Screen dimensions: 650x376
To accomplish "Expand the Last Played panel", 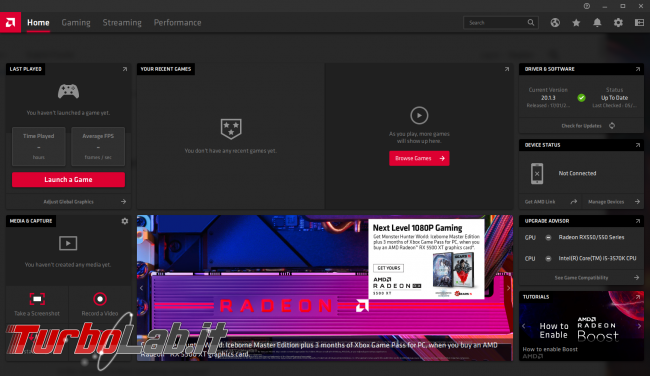I will click(x=125, y=69).
